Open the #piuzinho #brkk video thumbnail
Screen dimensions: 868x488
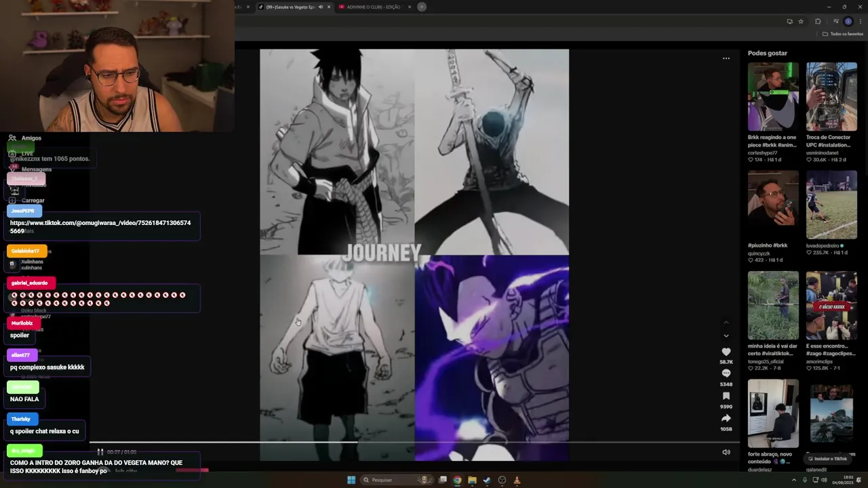pos(773,205)
